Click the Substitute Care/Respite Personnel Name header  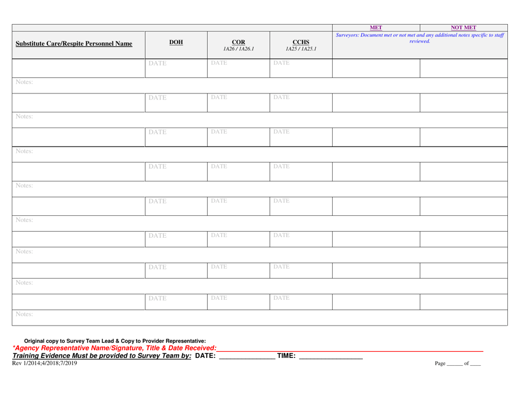[x=73, y=44]
